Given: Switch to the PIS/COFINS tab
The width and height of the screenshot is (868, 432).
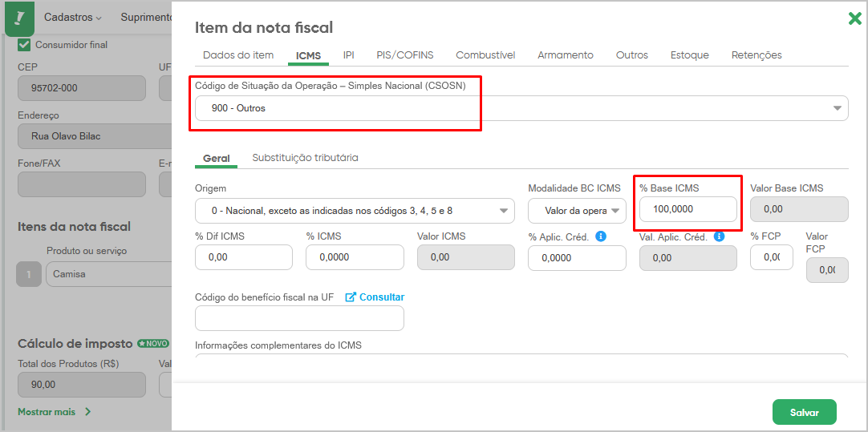Looking at the screenshot, I should [404, 55].
